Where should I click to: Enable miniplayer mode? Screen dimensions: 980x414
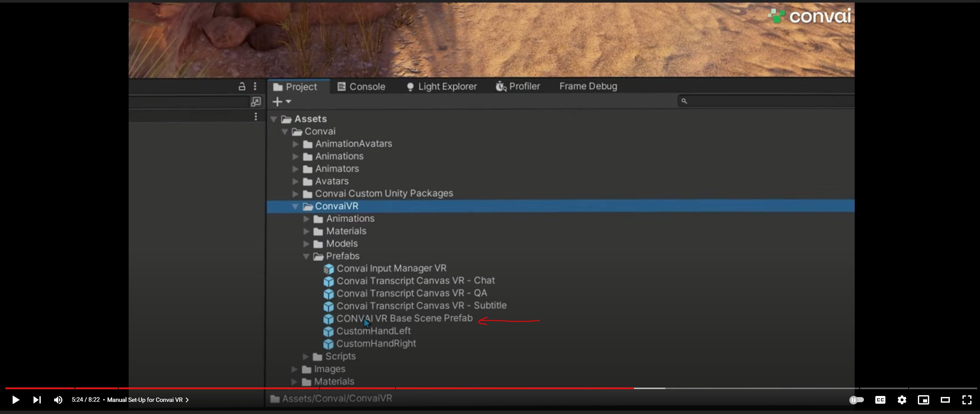pyautogui.click(x=923, y=400)
